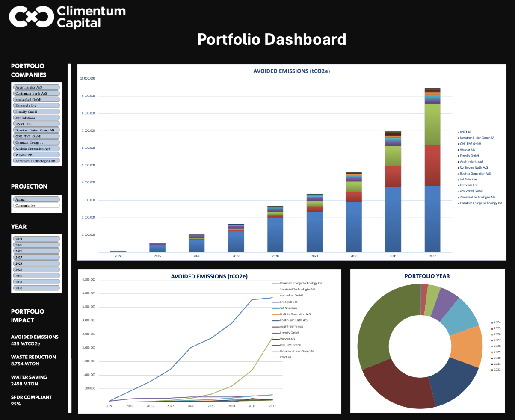
Task: Click KNXT AB line chart legend entry
Action: [282, 357]
